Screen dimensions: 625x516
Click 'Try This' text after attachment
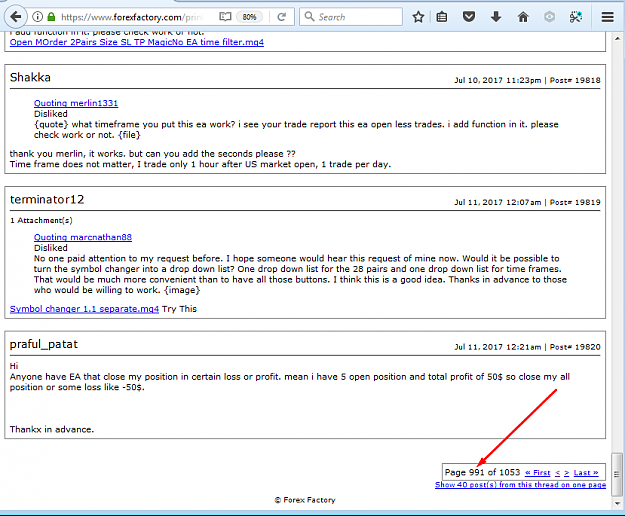click(179, 309)
